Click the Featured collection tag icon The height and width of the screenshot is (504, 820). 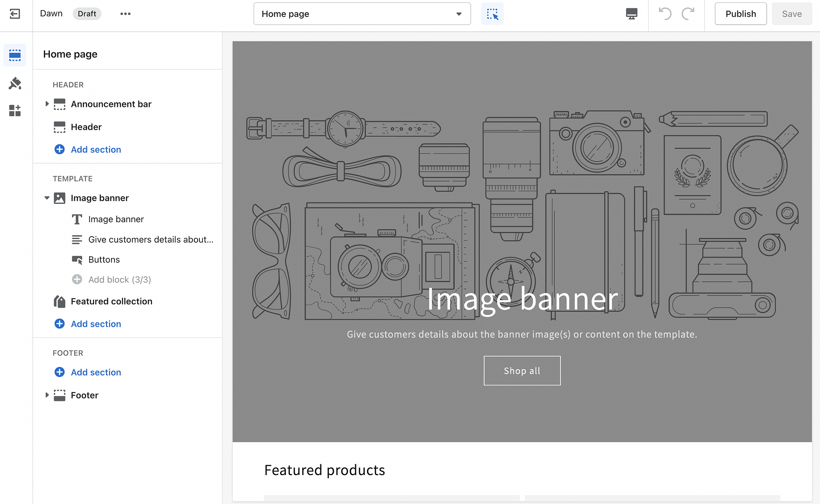[x=60, y=301]
